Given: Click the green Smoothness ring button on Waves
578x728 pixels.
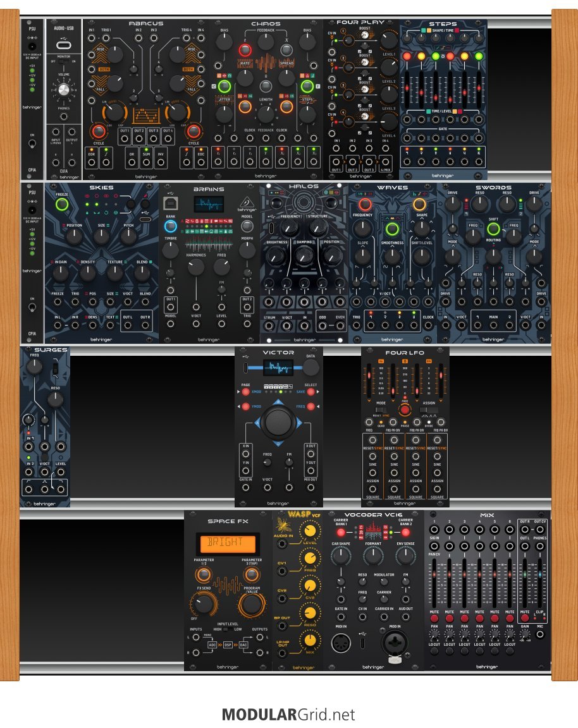Looking at the screenshot, I should [392, 229].
